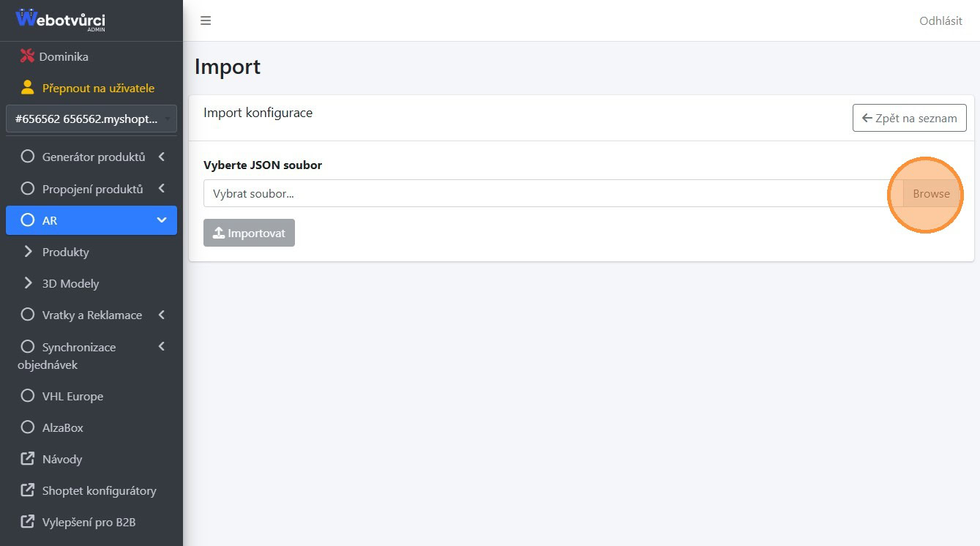Image resolution: width=980 pixels, height=546 pixels.
Task: Expand Vratky a Reklamace chevron
Action: point(162,315)
